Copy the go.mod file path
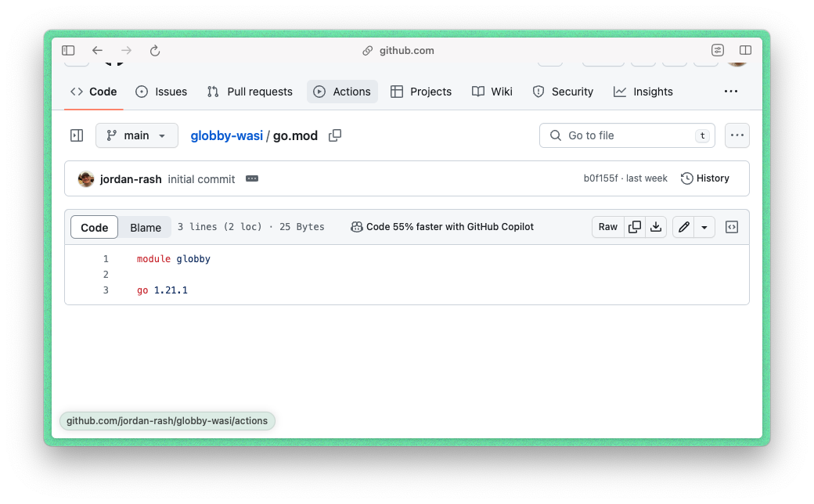This screenshot has height=504, width=814. (x=335, y=135)
